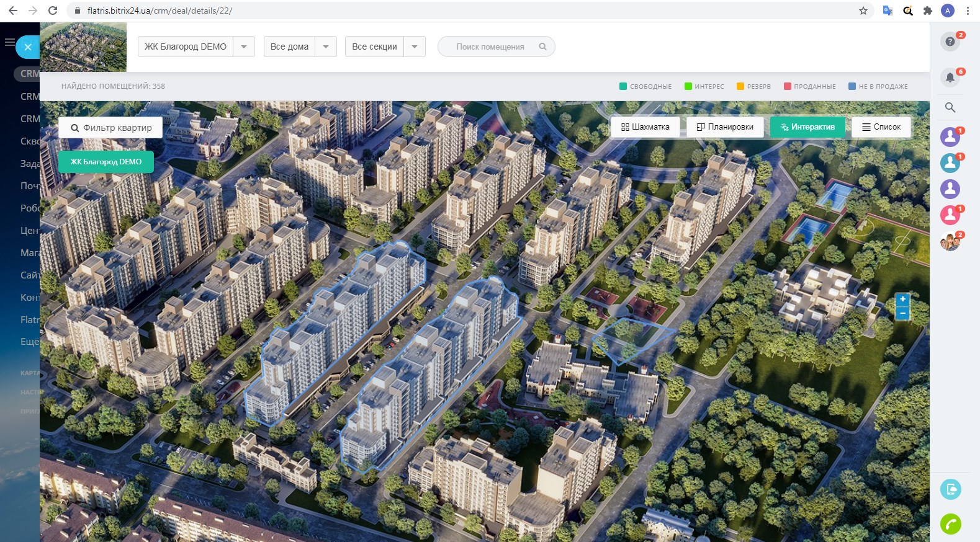This screenshot has height=542, width=980.
Task: Focus the Поиск помещения search field
Action: pyautogui.click(x=490, y=47)
